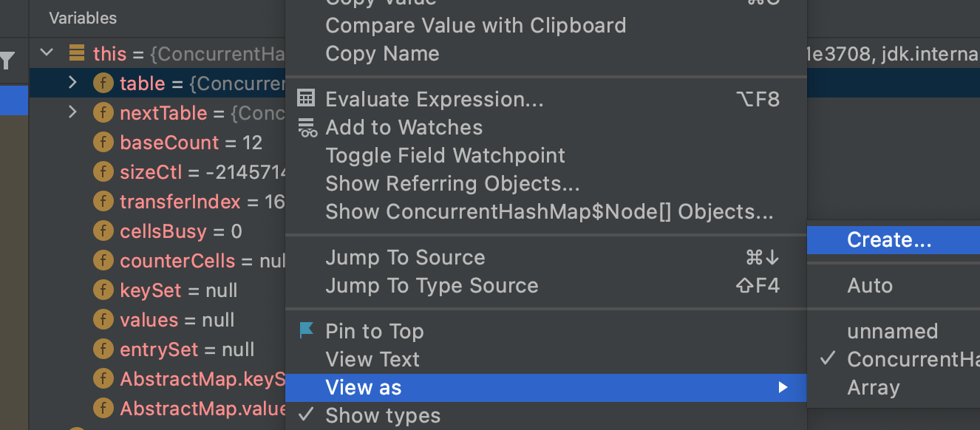The height and width of the screenshot is (430, 980).
Task: Click the calculator icon beside Evaluate Expression
Action: (306, 99)
